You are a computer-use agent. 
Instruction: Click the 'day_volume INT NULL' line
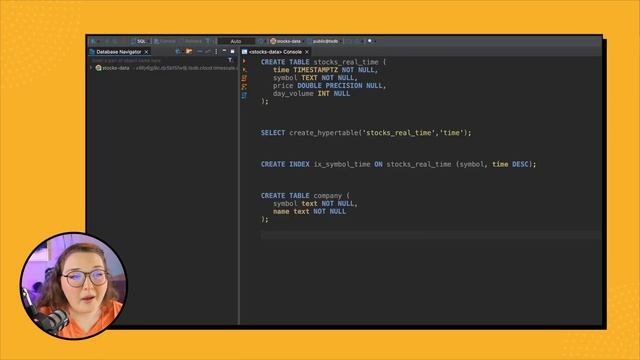click(311, 93)
